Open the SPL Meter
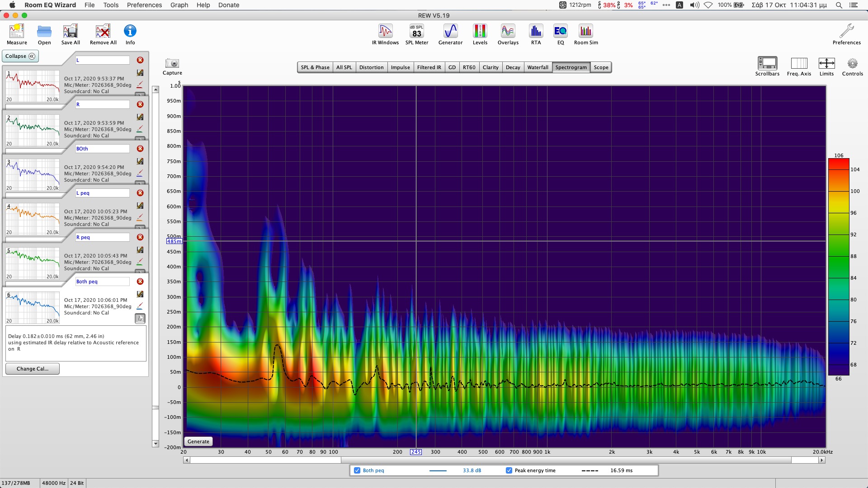This screenshot has width=868, height=488. (417, 34)
